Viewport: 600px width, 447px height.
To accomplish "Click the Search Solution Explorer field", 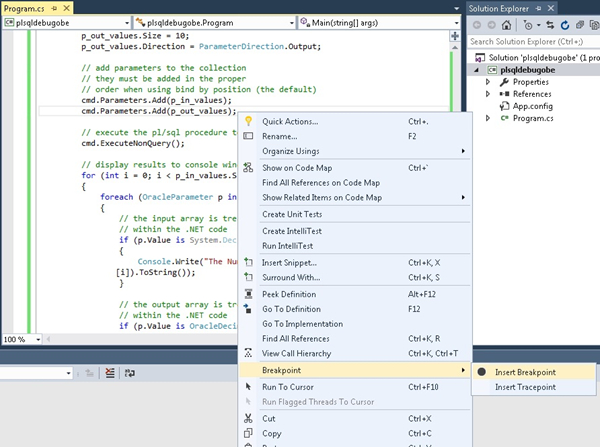I will (530, 41).
